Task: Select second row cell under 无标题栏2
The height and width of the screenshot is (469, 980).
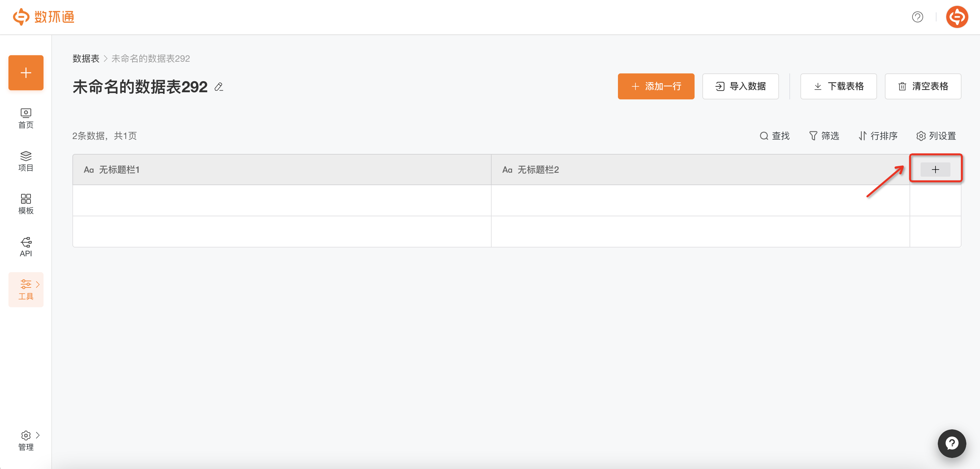Action: [x=700, y=232]
